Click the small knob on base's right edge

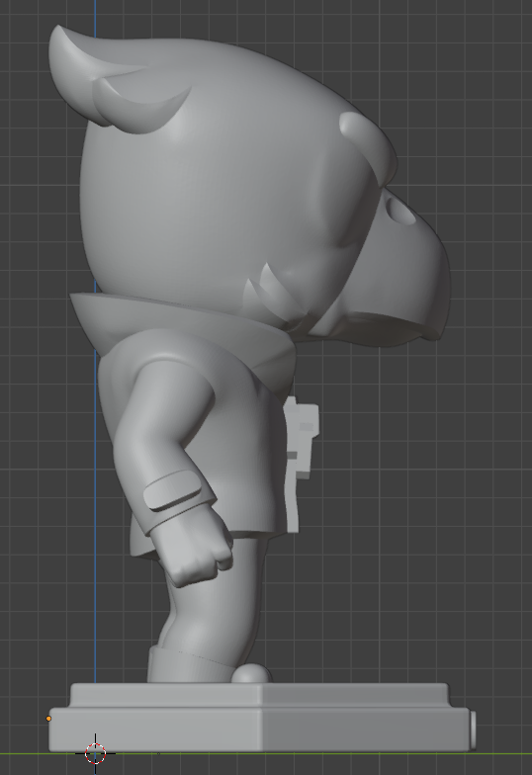[x=473, y=731]
